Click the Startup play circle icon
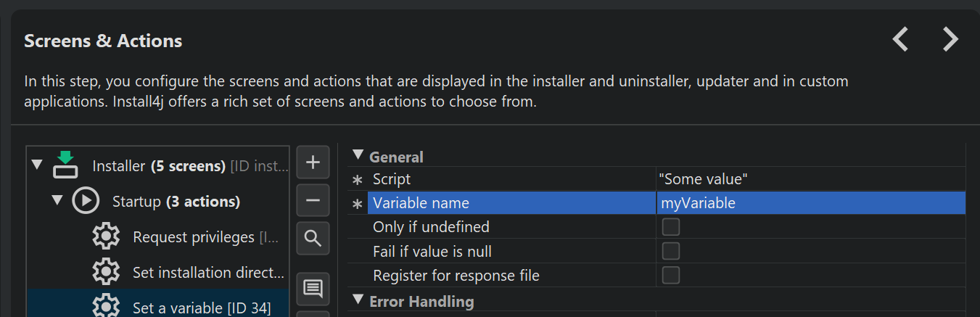980x317 pixels. pyautogui.click(x=86, y=201)
